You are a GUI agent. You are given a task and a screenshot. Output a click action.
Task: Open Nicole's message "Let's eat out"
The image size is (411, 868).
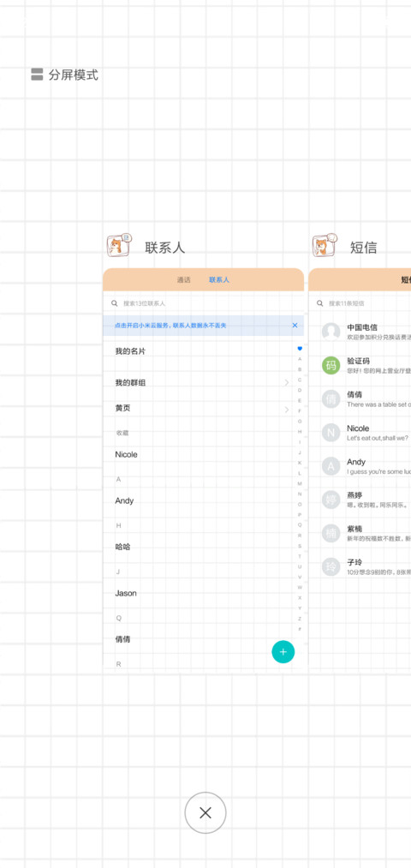[360, 433]
